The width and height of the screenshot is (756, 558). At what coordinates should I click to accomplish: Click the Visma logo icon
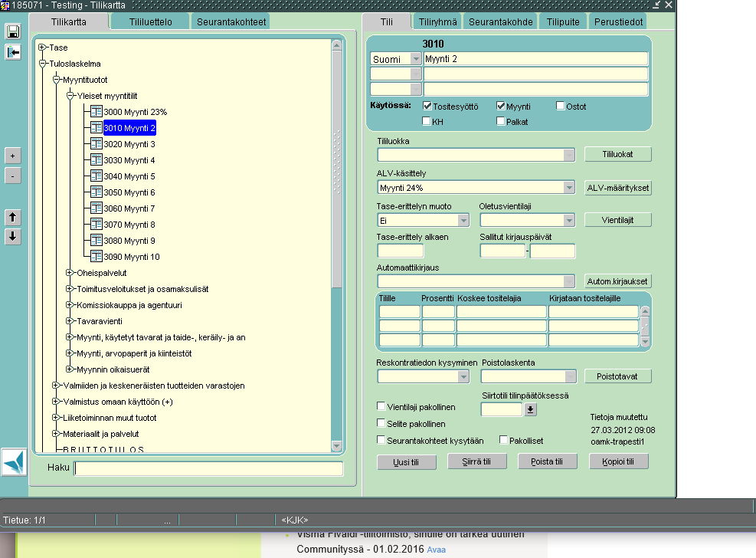point(14,462)
